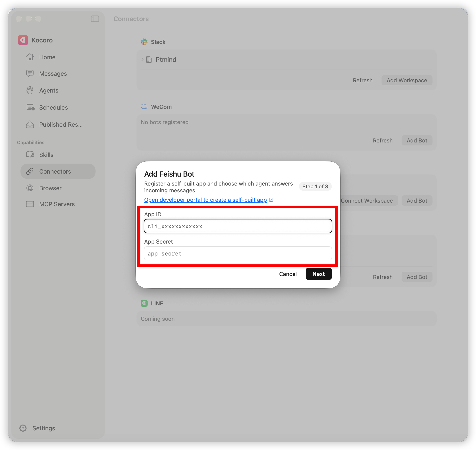The image size is (476, 450).
Task: Refresh the Slack connector list
Action: point(363,80)
